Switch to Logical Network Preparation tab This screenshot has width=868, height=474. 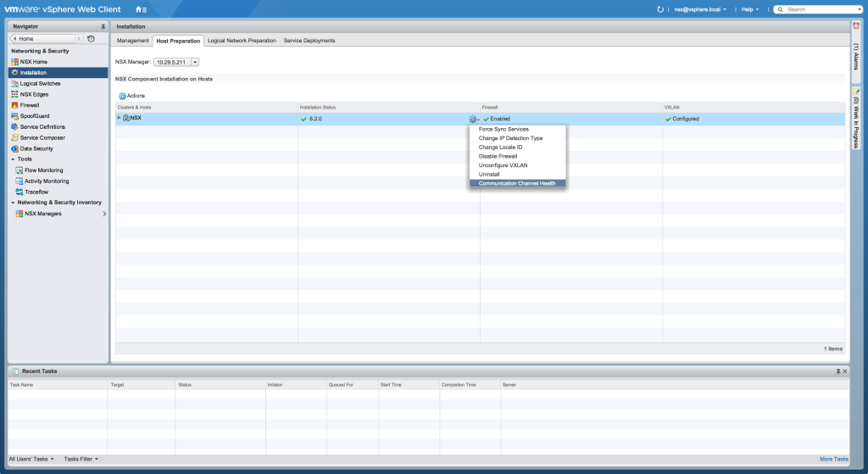(242, 41)
